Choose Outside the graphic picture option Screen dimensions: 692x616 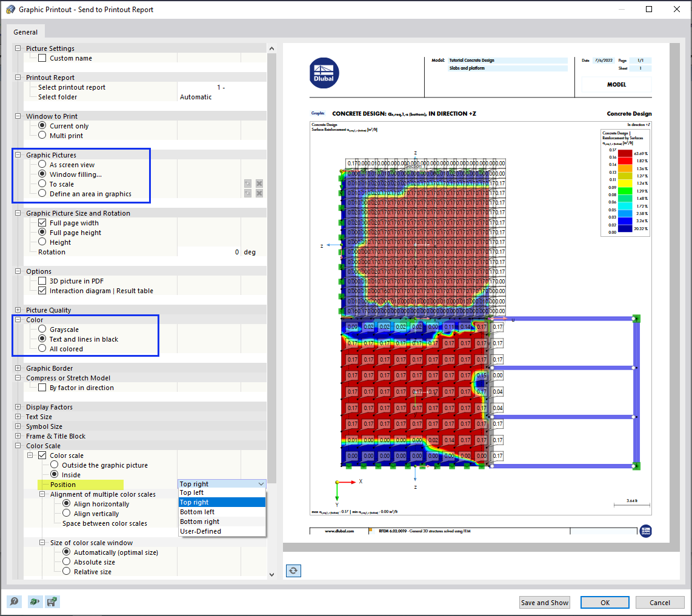(x=55, y=465)
